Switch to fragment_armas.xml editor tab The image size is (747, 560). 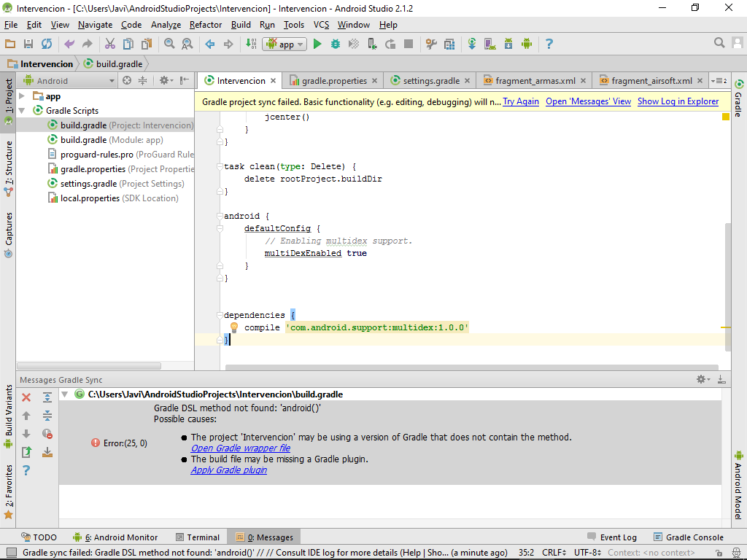(535, 80)
